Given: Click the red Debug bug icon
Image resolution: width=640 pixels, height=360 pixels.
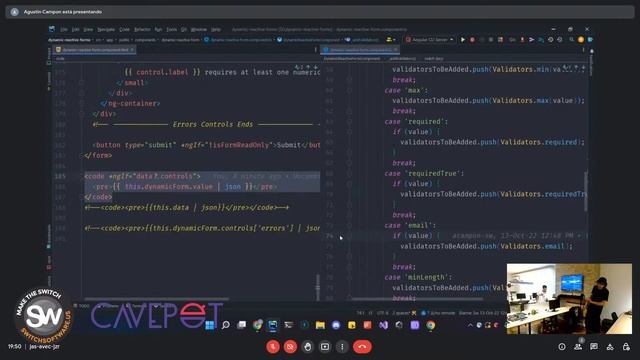Looking at the screenshot, I should pyautogui.click(x=472, y=40).
